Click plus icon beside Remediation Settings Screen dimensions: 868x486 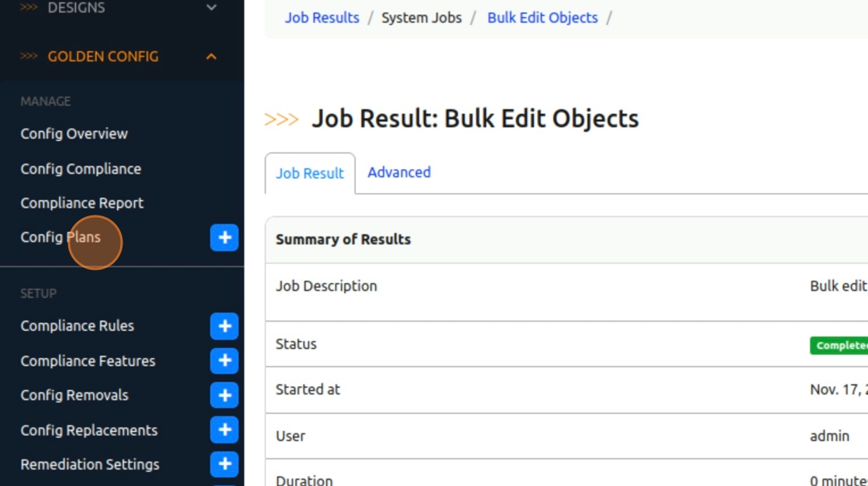[224, 464]
